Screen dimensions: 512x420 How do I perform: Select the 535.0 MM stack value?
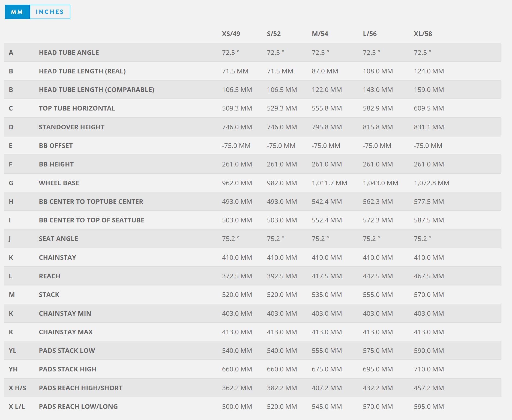(327, 294)
